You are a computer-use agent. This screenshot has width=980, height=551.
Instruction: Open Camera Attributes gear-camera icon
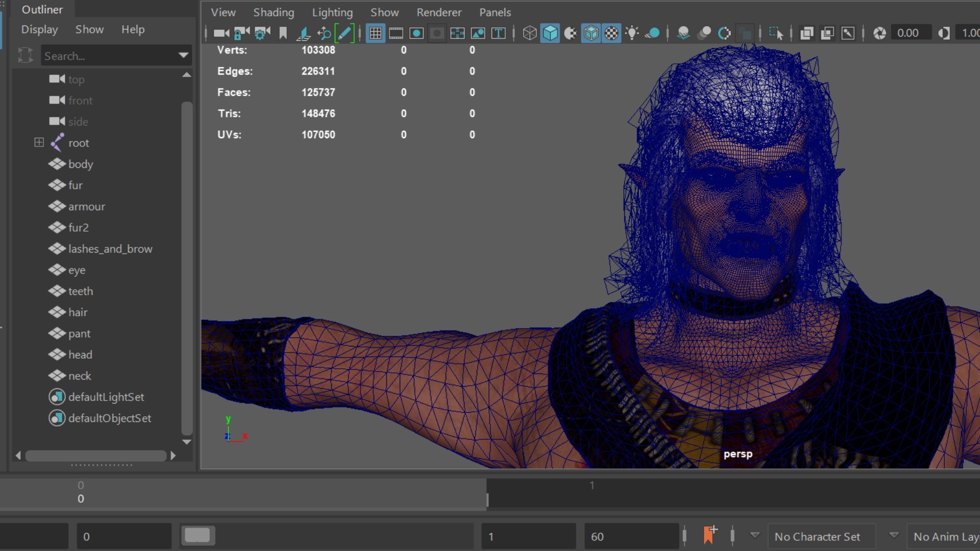pyautogui.click(x=262, y=33)
